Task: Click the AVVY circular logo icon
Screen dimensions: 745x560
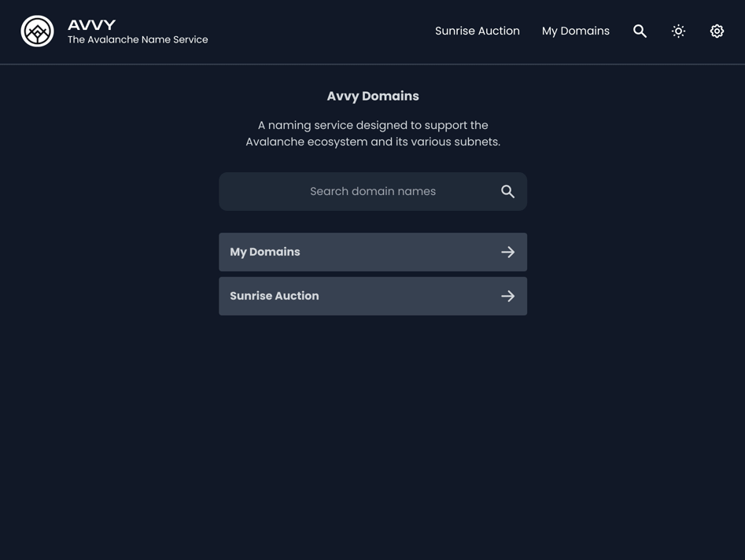Action: point(37,31)
